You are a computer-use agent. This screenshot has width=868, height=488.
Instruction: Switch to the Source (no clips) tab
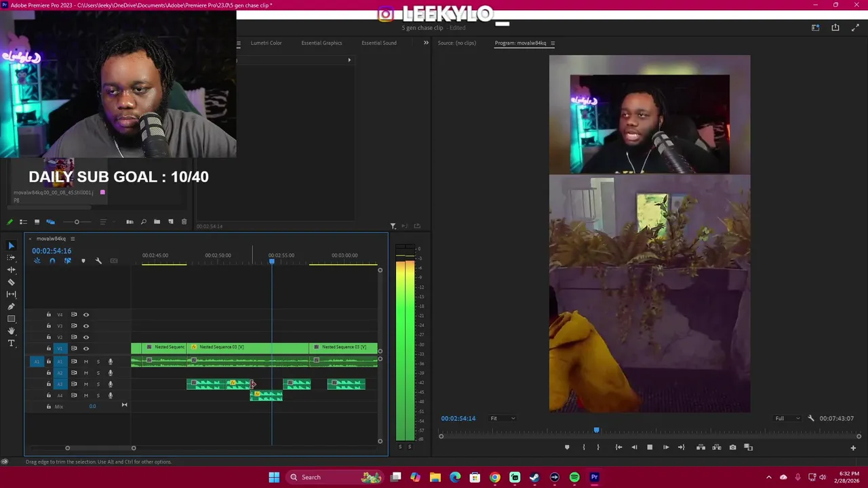(456, 43)
